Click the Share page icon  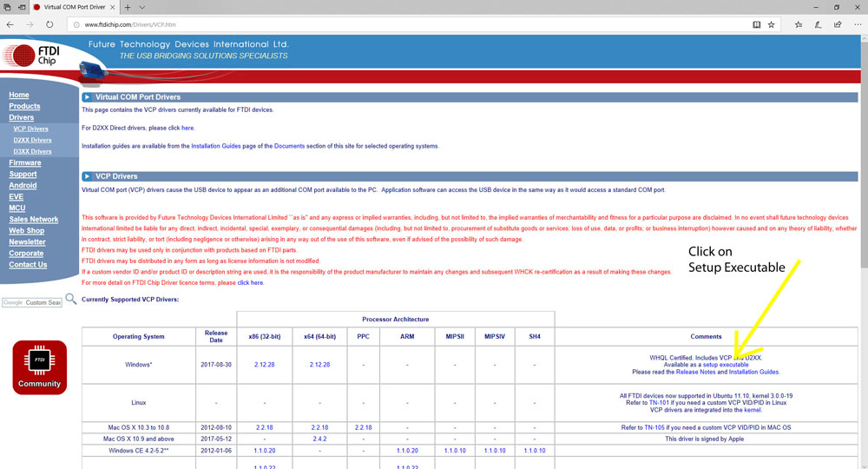[838, 24]
